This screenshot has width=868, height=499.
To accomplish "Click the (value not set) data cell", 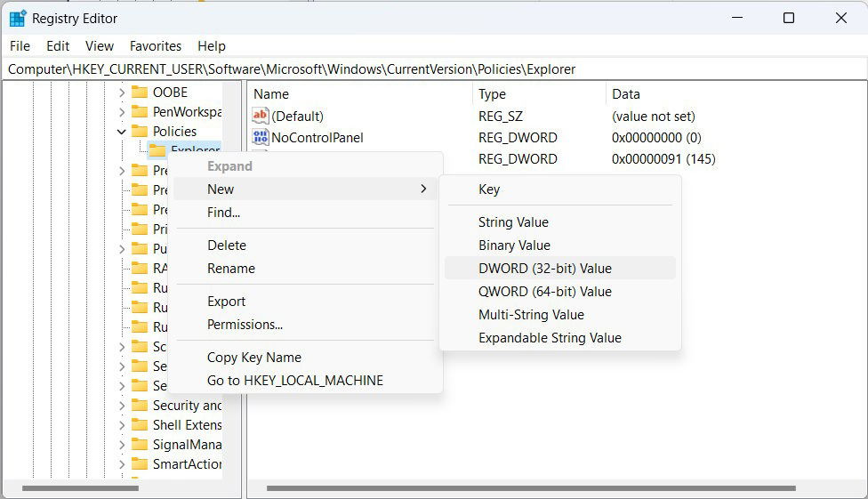I will pos(653,117).
